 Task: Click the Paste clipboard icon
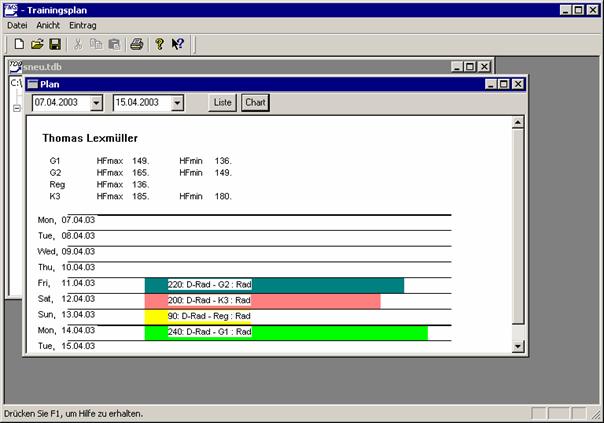point(114,44)
